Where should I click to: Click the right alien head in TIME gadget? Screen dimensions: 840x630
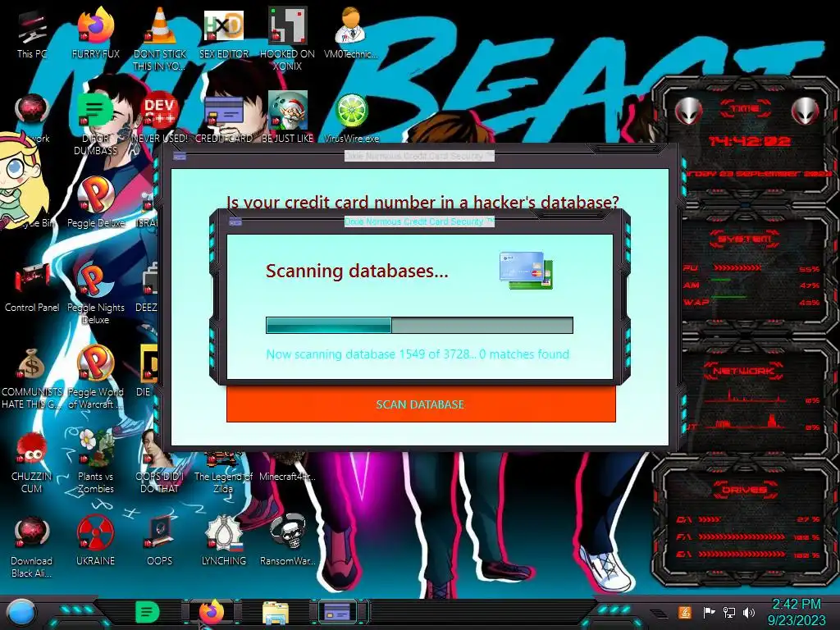806,111
